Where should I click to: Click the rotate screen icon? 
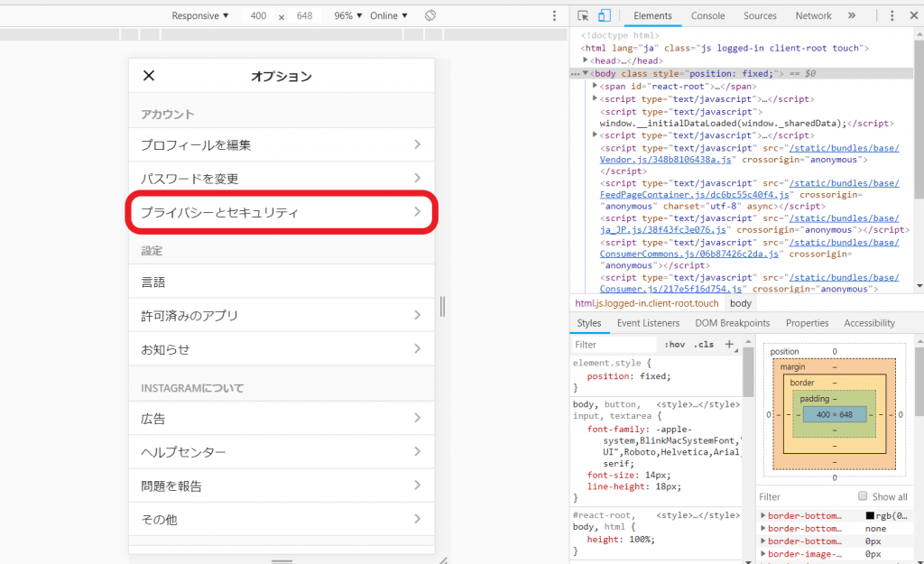(x=430, y=16)
